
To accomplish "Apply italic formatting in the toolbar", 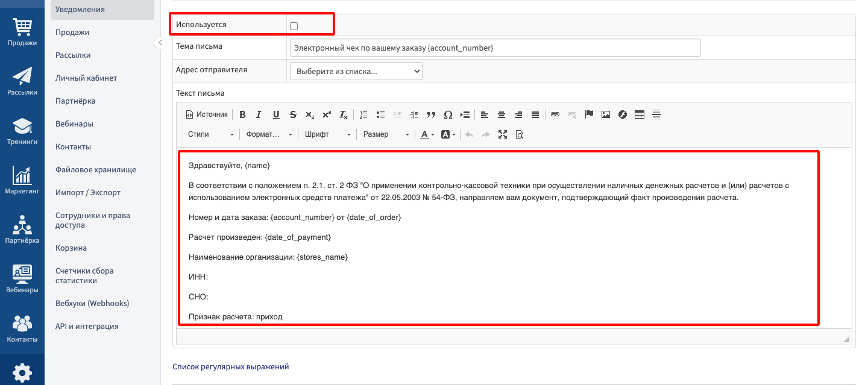I will click(x=259, y=114).
